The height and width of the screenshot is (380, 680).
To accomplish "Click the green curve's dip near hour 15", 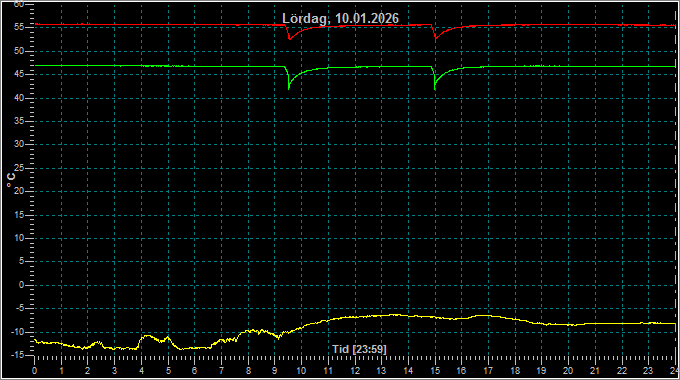I will coord(435,88).
